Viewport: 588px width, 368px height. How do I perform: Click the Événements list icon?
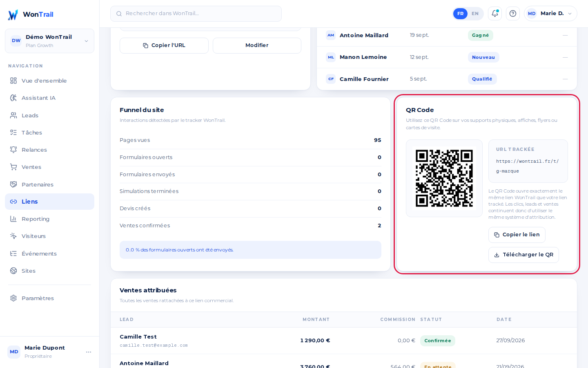tap(13, 254)
